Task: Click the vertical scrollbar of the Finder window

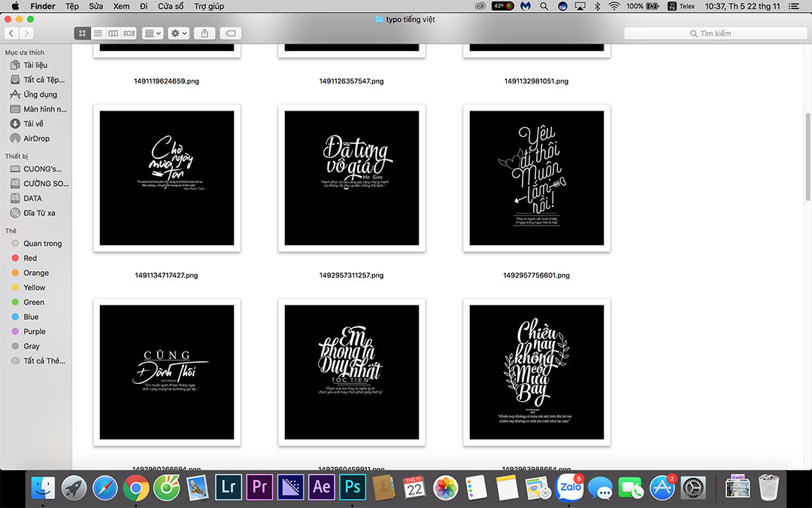Action: click(x=807, y=157)
